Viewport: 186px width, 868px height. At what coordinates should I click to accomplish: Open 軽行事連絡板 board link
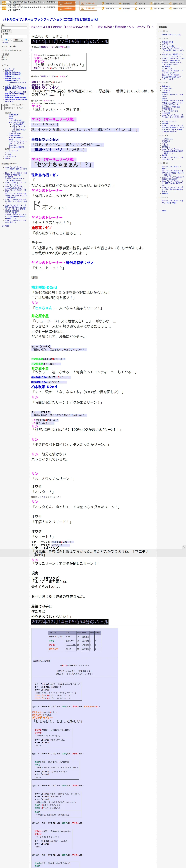point(13,115)
